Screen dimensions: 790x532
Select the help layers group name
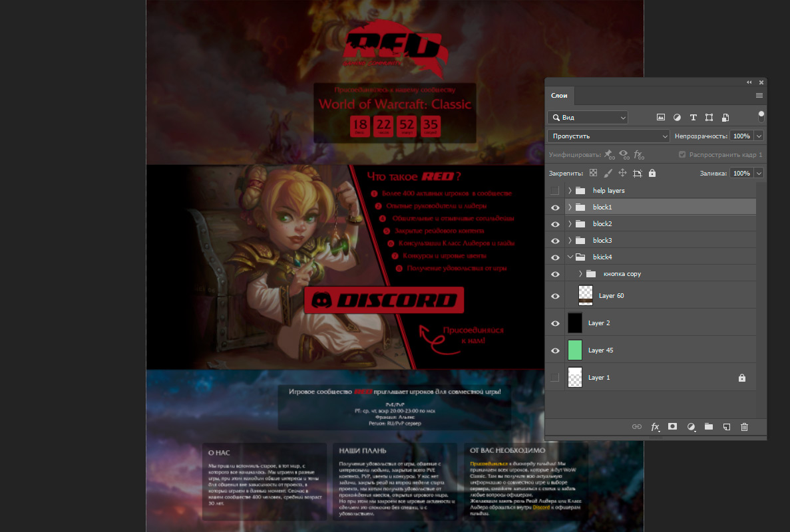coord(608,191)
